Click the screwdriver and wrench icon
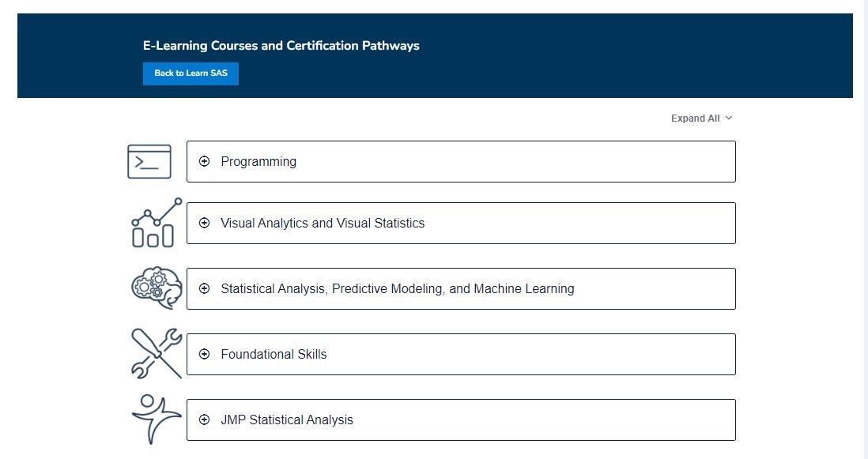The width and height of the screenshot is (868, 459). (156, 353)
